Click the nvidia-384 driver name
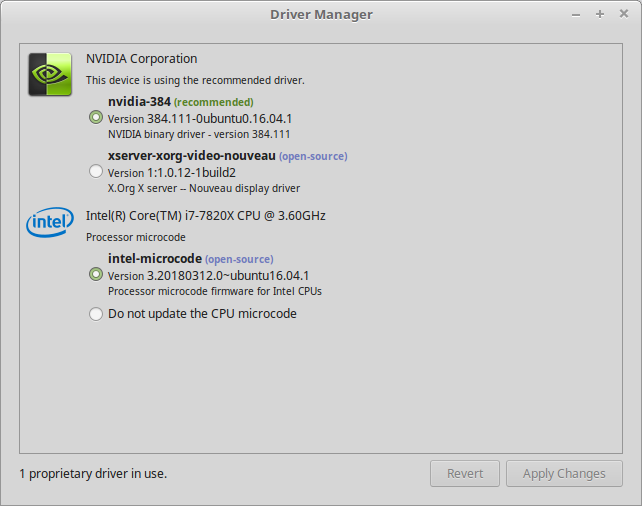Viewport: 642px width, 506px height. pos(139,102)
